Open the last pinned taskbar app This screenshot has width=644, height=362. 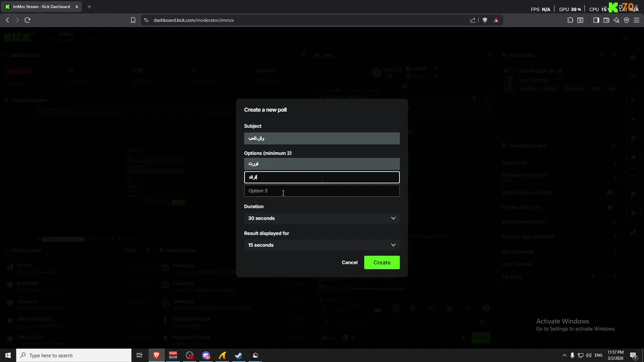coord(255,355)
